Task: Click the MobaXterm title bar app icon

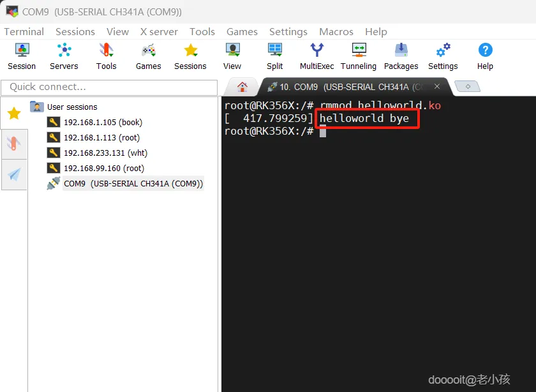Action: click(12, 11)
